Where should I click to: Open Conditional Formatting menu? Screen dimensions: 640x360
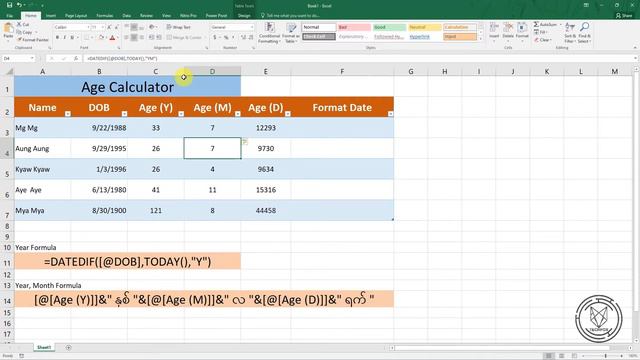269,33
